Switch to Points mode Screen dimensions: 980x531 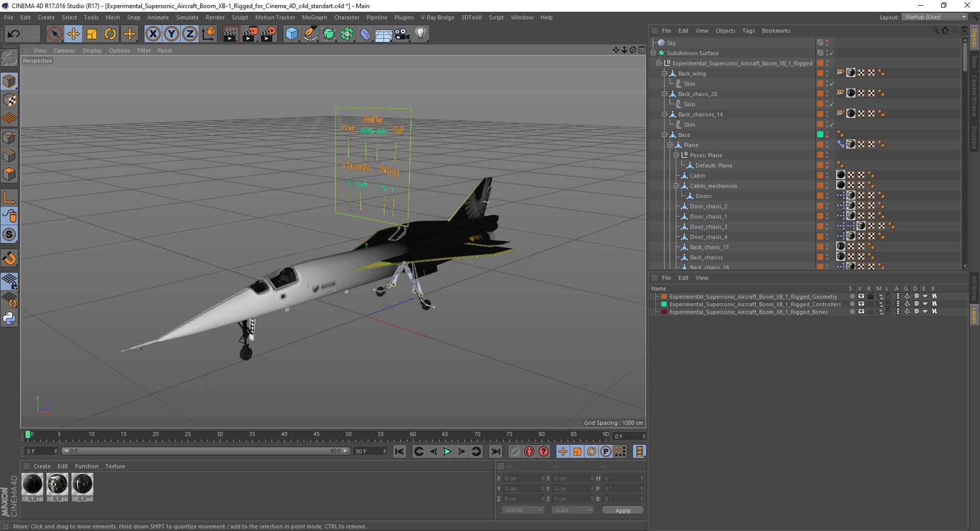[x=9, y=137]
